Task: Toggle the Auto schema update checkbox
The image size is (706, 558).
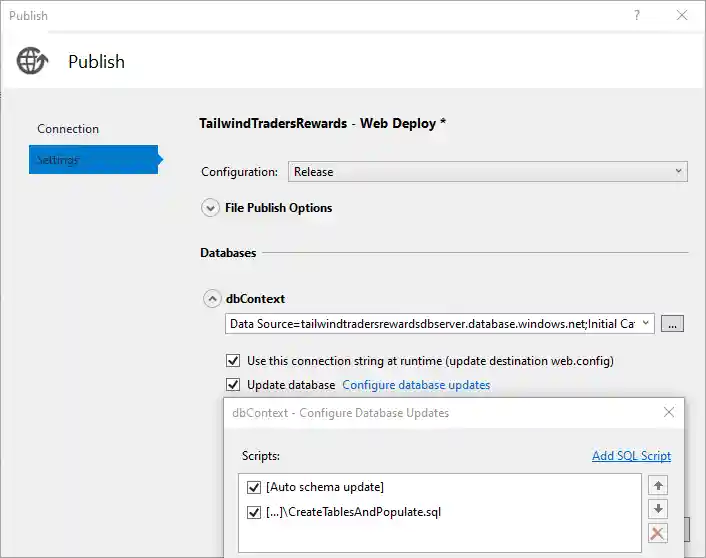Action: pyautogui.click(x=254, y=487)
